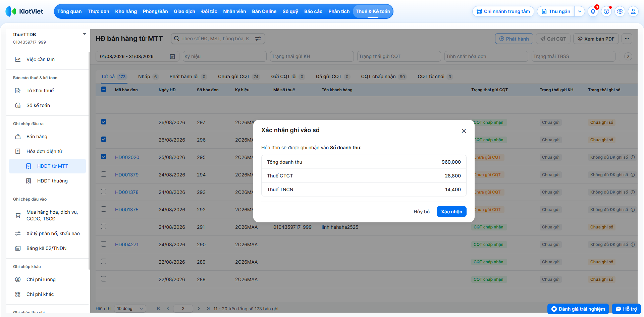Open the search filter sliders icon
Screen dimensions: 644x317
(258, 39)
